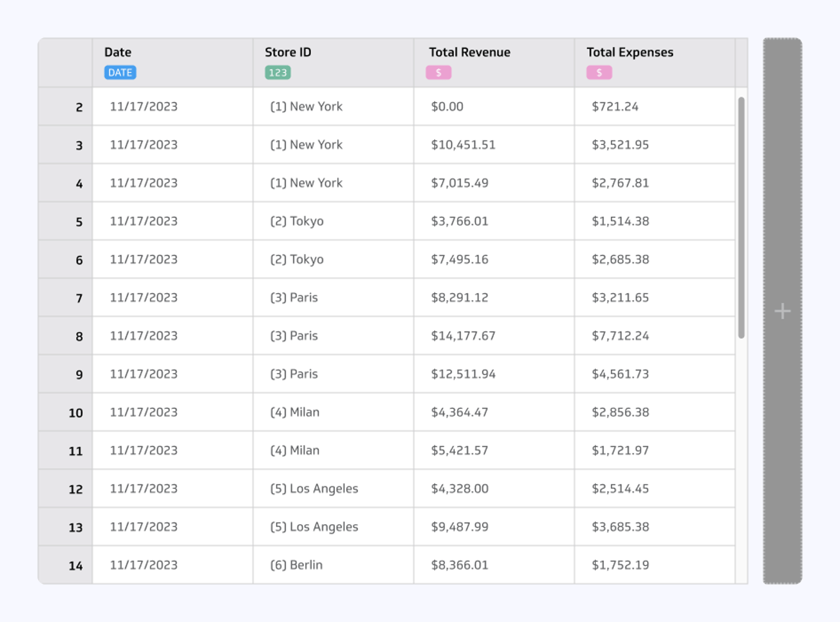840x622 pixels.
Task: Click the $4,561.73 expenses cell
Action: pos(655,374)
